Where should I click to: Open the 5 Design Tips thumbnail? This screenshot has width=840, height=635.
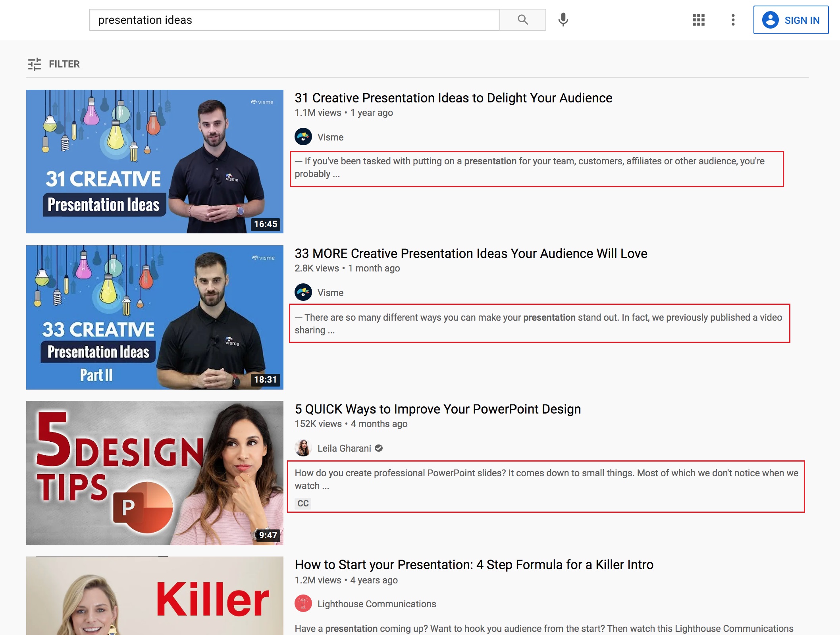[155, 473]
